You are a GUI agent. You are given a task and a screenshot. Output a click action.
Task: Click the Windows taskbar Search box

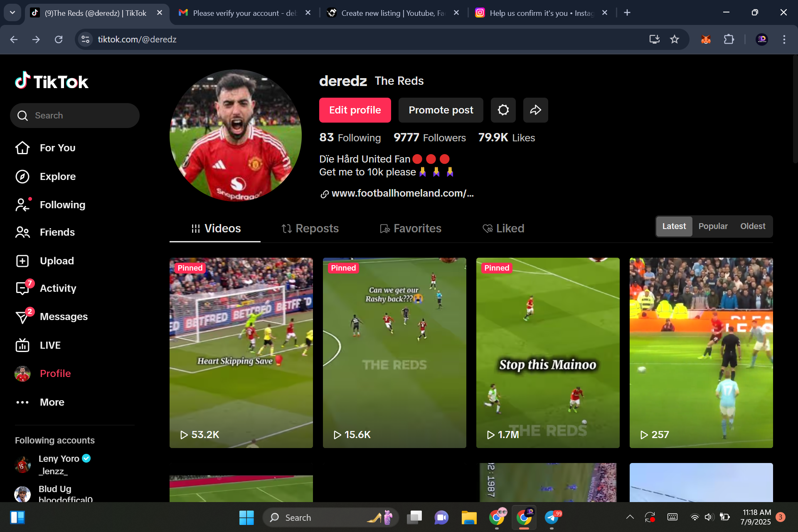tap(330, 517)
